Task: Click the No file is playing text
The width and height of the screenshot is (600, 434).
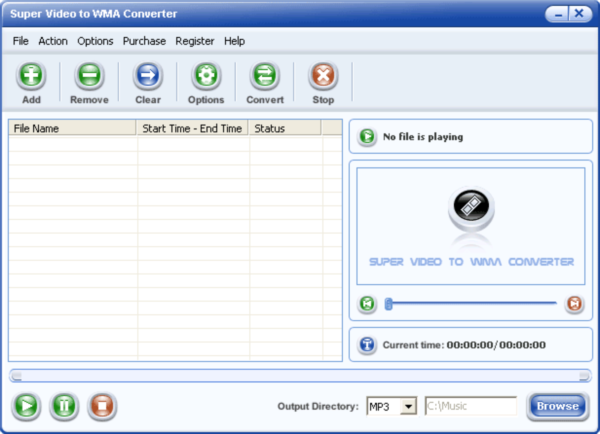Action: coord(423,137)
